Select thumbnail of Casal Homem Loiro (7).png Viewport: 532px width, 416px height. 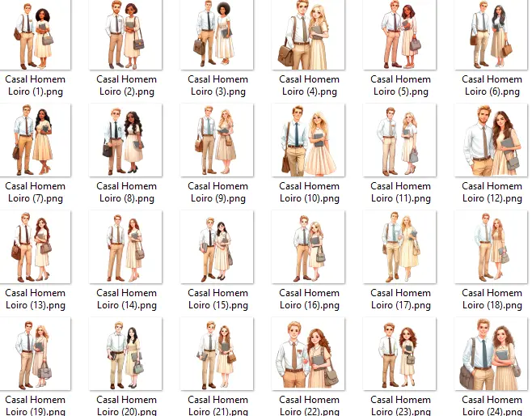pyautogui.click(x=35, y=140)
